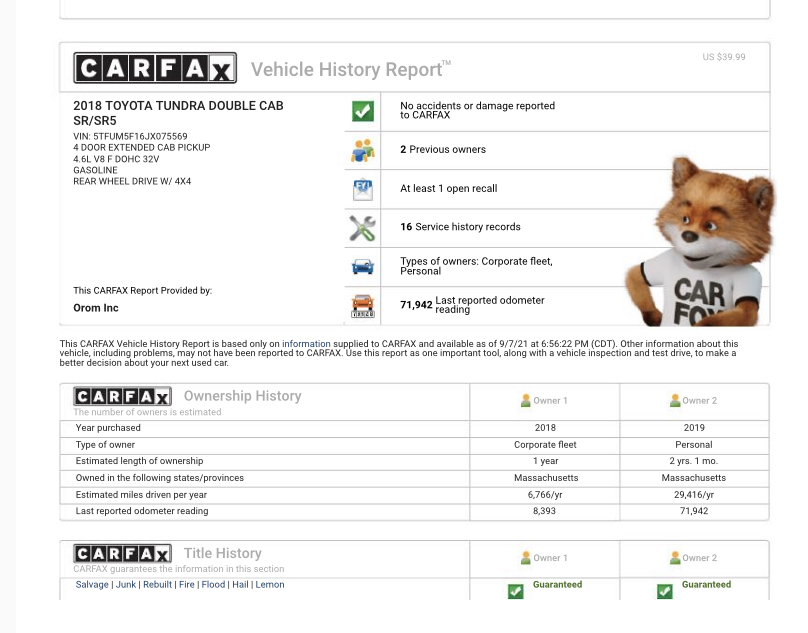Click 'Types of owners: Corporate fleet, Personal'
The image size is (808, 633).
click(x=477, y=266)
